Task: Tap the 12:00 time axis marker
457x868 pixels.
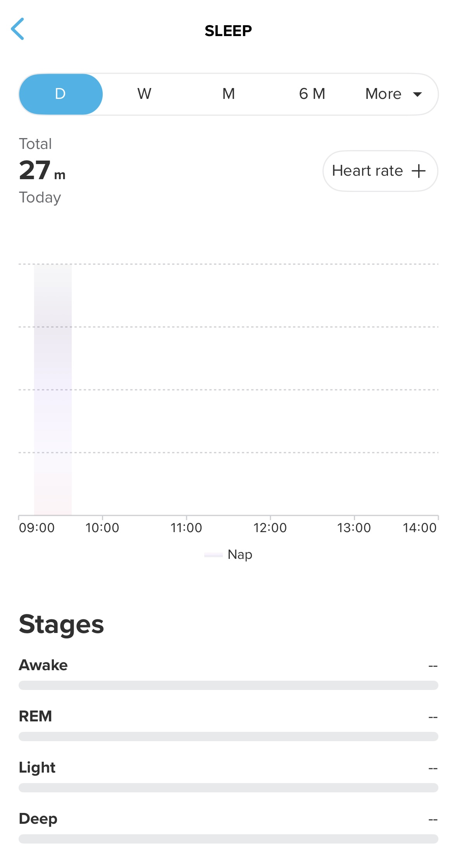Action: pyautogui.click(x=270, y=527)
